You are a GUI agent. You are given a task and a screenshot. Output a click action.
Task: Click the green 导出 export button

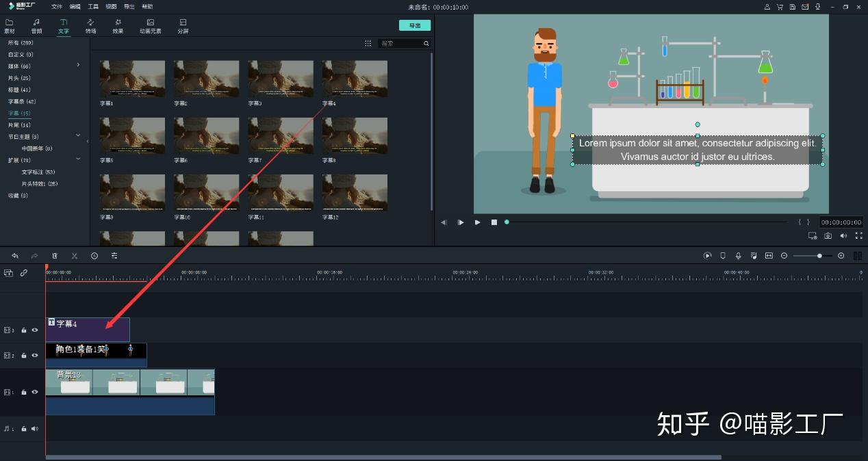tap(415, 25)
